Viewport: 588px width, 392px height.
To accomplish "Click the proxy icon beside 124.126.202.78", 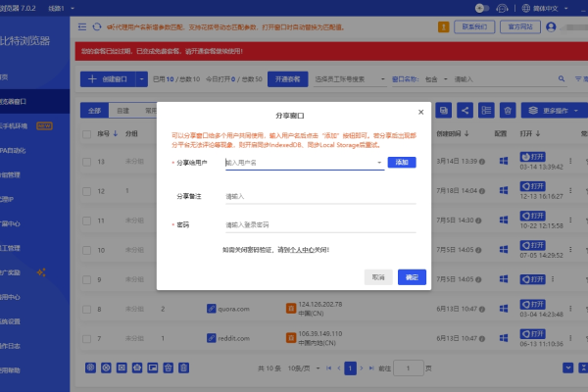I will point(291,309).
